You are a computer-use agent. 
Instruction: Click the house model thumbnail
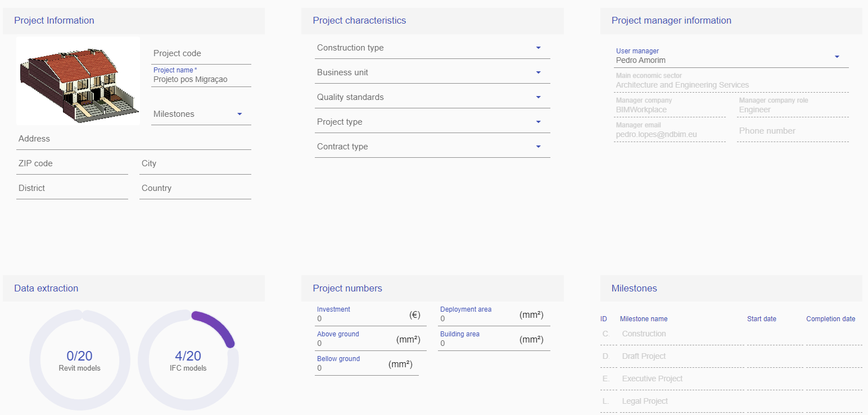coord(78,80)
